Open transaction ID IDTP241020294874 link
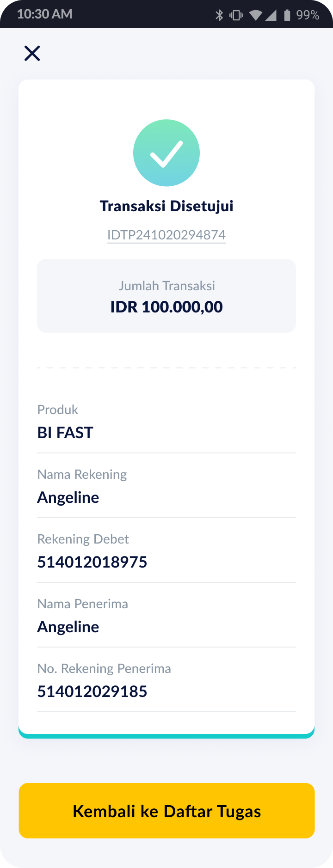 pyautogui.click(x=166, y=235)
